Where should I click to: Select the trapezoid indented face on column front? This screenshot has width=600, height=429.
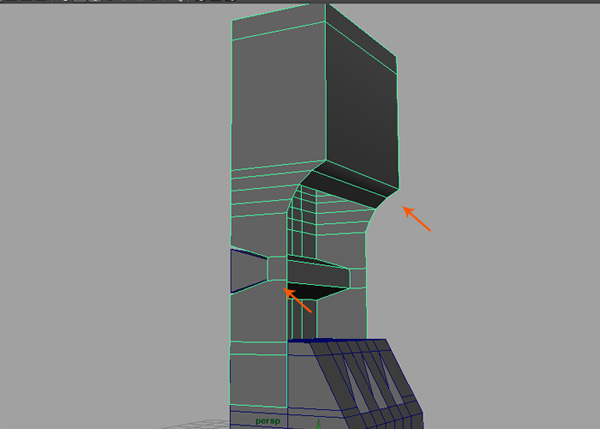pos(248,270)
